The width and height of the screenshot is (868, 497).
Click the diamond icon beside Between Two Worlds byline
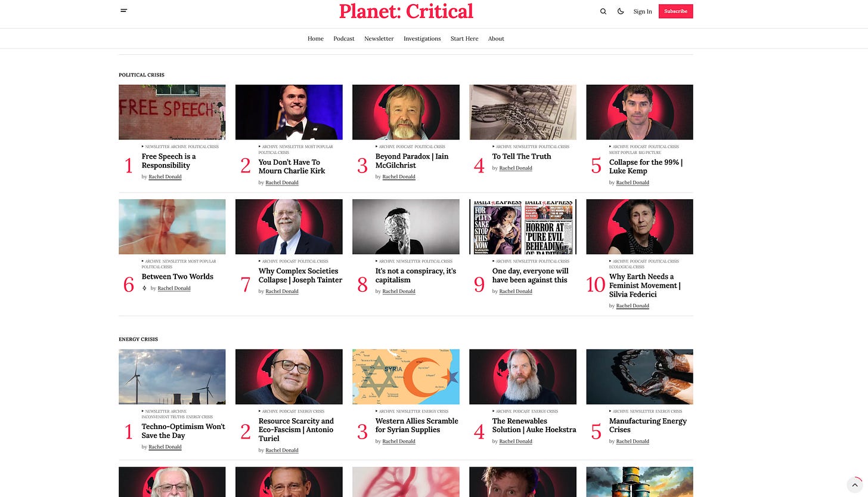[x=144, y=288]
